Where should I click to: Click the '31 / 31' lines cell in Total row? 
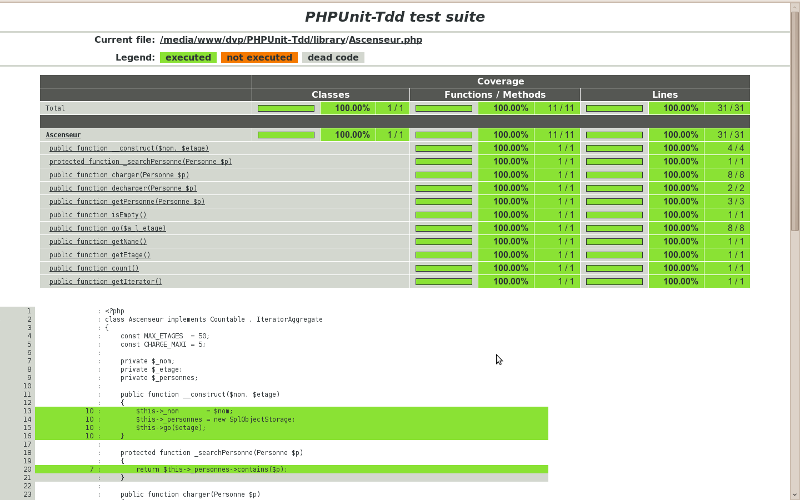[727, 108]
